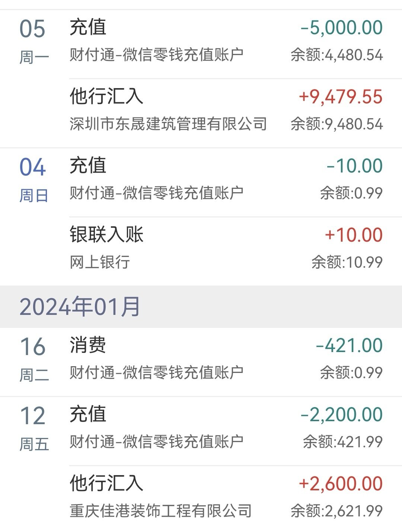
Task: Select 深圳市东晟建筑管理有限公司 payer text
Action: point(168,124)
